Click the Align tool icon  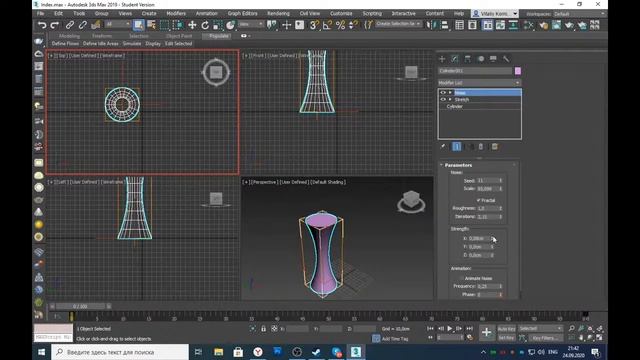click(444, 25)
